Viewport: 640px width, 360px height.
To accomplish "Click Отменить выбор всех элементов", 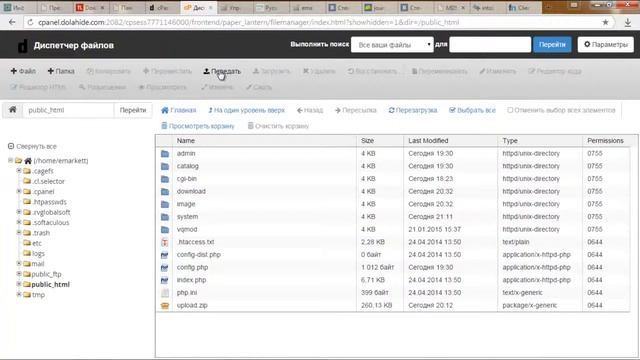I will 561,110.
